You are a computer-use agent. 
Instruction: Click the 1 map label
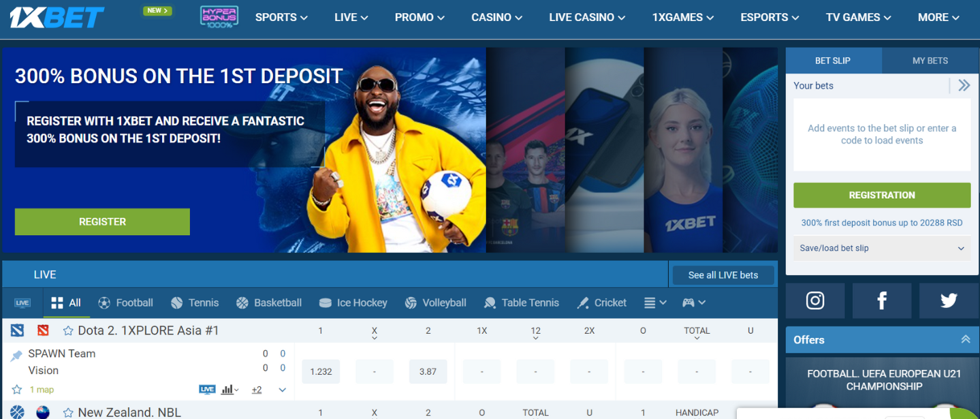click(42, 390)
